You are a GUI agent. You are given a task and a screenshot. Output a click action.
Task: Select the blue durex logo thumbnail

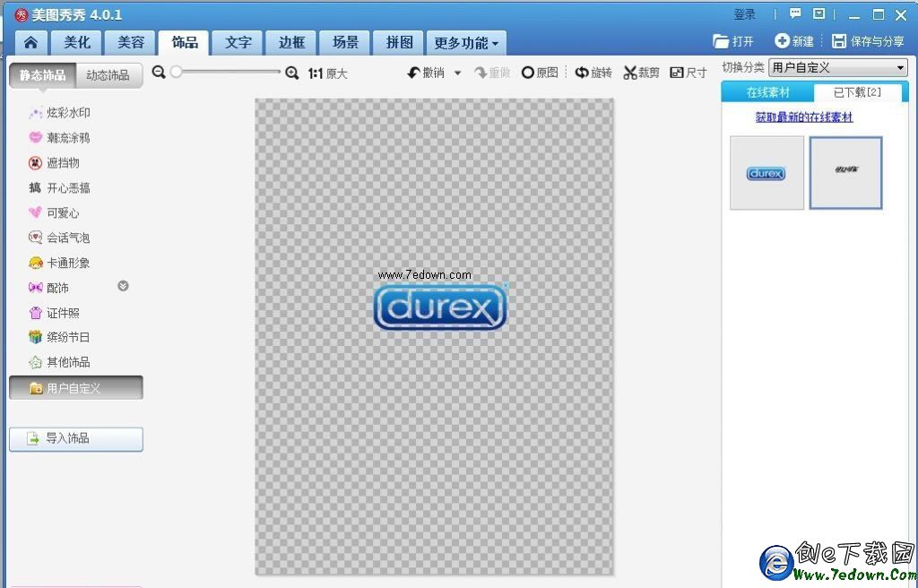[x=766, y=173]
